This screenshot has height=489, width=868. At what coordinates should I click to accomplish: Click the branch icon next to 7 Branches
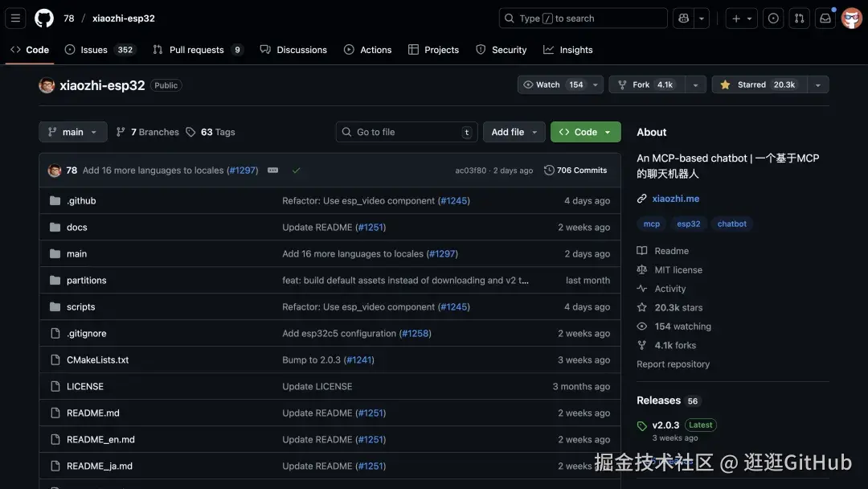(x=121, y=132)
